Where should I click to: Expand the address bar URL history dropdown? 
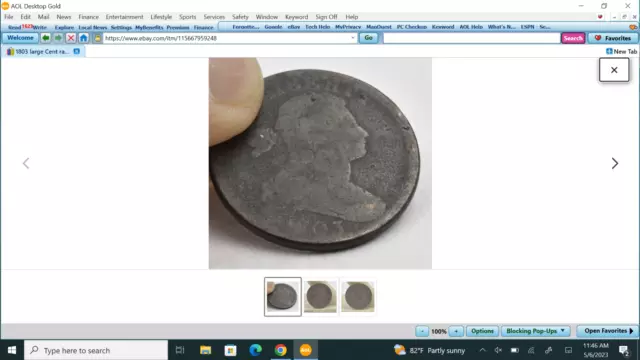(x=353, y=38)
